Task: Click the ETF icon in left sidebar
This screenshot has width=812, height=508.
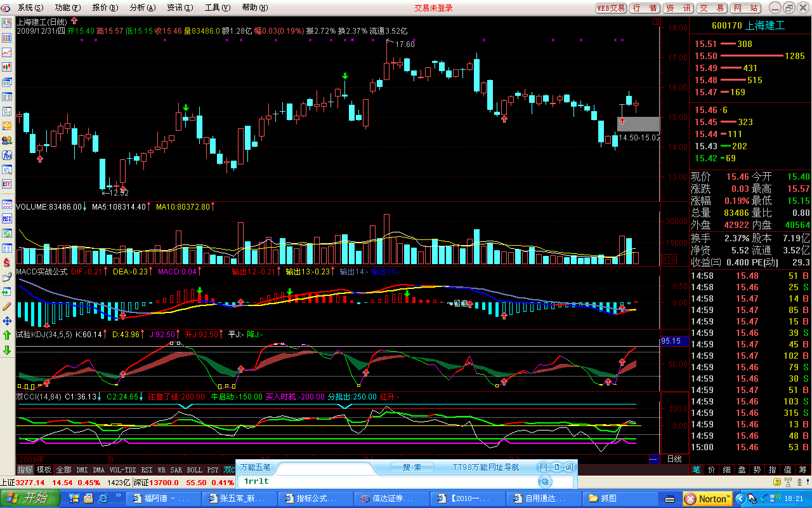Action: click(7, 184)
